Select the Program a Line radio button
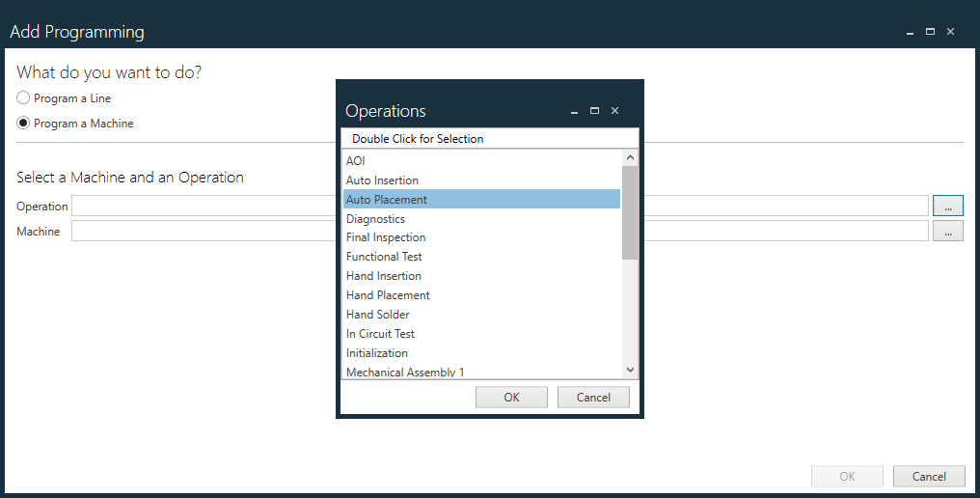 pos(24,98)
